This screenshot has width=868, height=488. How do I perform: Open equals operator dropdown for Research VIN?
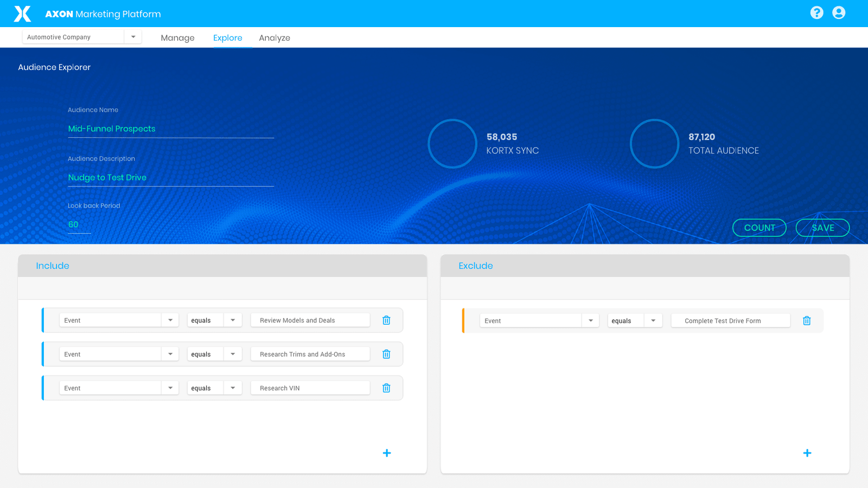(233, 388)
